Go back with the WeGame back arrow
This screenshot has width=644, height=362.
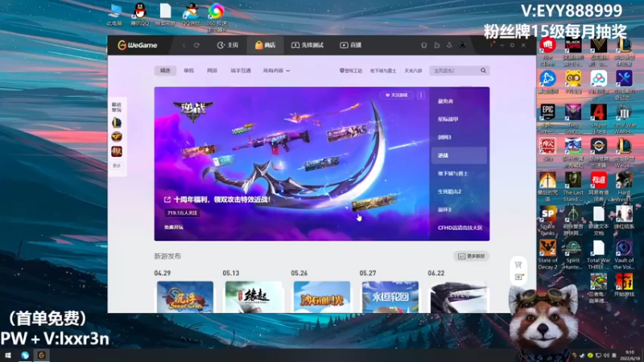coord(184,45)
